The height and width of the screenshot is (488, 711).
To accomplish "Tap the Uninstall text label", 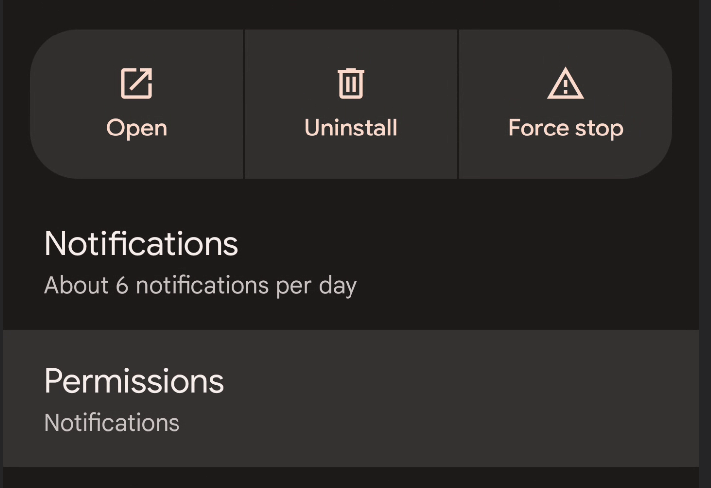I will click(x=351, y=127).
